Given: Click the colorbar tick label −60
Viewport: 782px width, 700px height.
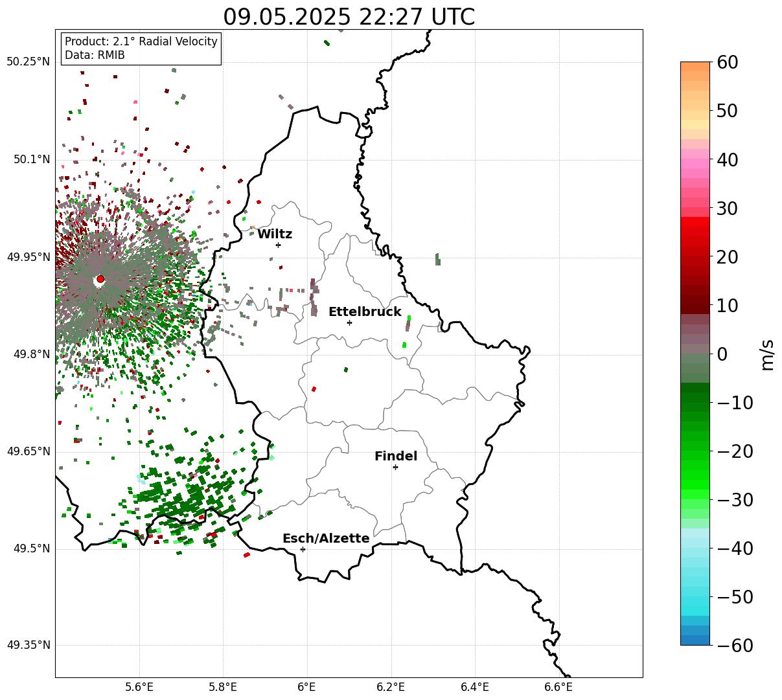Looking at the screenshot, I should 735,646.
